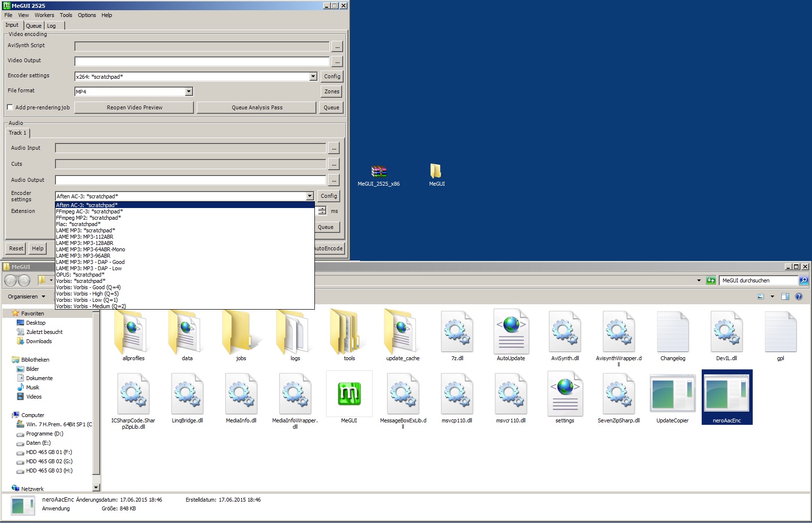Click Explorer back navigation arrow
This screenshot has height=523, width=812.
click(10, 280)
